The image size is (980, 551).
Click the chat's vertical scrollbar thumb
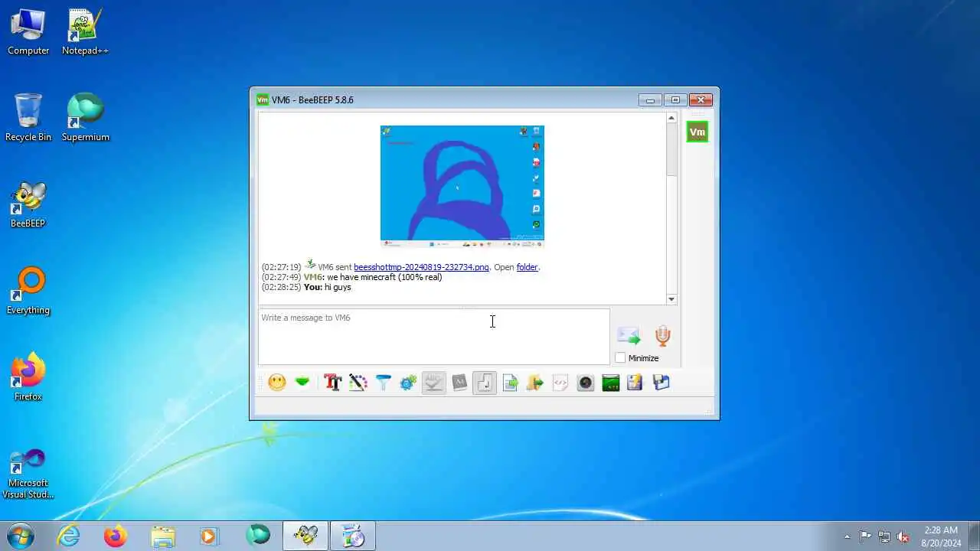(x=671, y=149)
